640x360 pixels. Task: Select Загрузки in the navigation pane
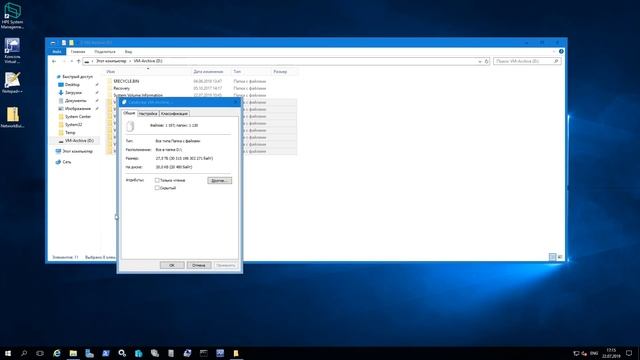pyautogui.click(x=73, y=93)
